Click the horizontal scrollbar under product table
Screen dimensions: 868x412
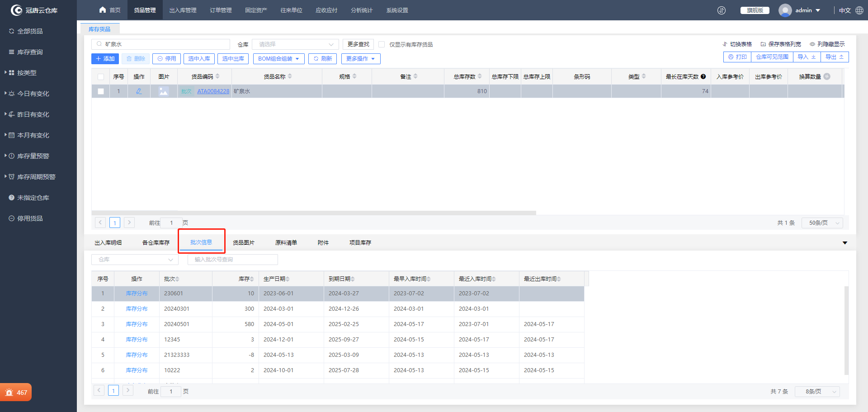tap(314, 213)
